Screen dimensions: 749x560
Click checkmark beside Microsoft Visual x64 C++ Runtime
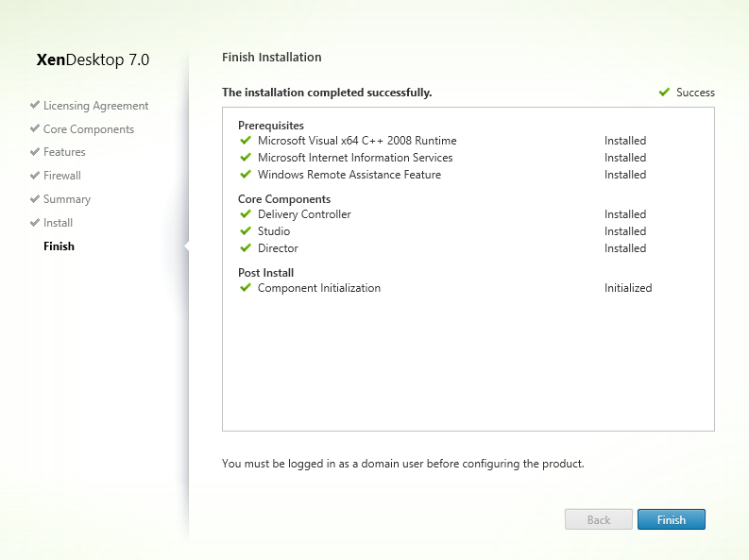click(x=246, y=141)
